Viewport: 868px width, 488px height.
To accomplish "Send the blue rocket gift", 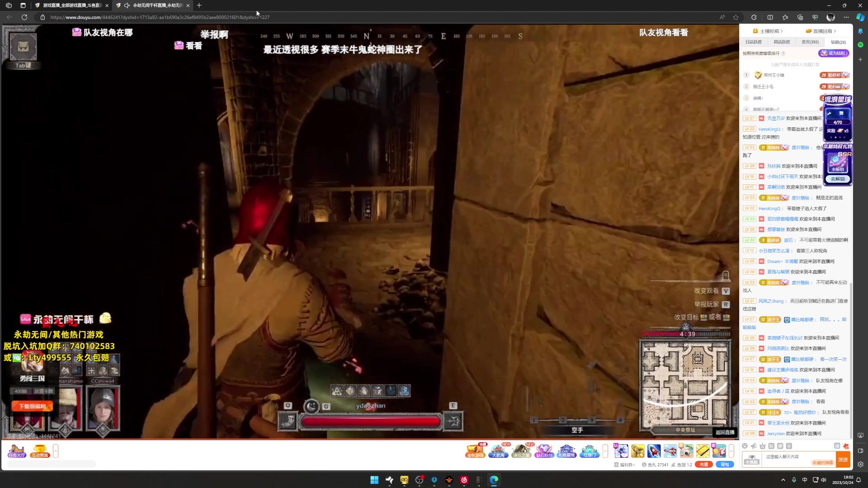I will click(654, 451).
